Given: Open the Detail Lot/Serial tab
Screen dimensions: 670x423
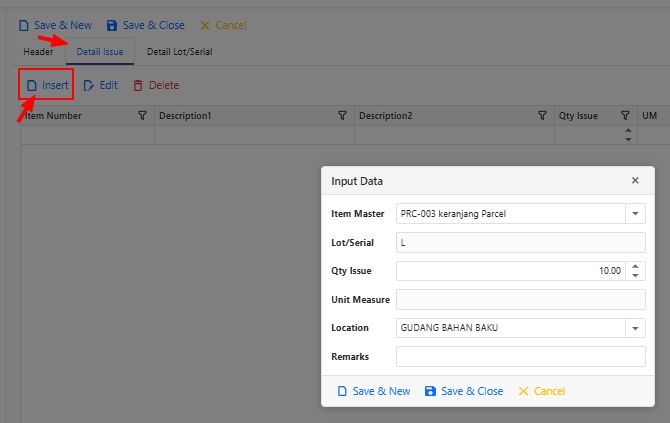Looking at the screenshot, I should (179, 52).
